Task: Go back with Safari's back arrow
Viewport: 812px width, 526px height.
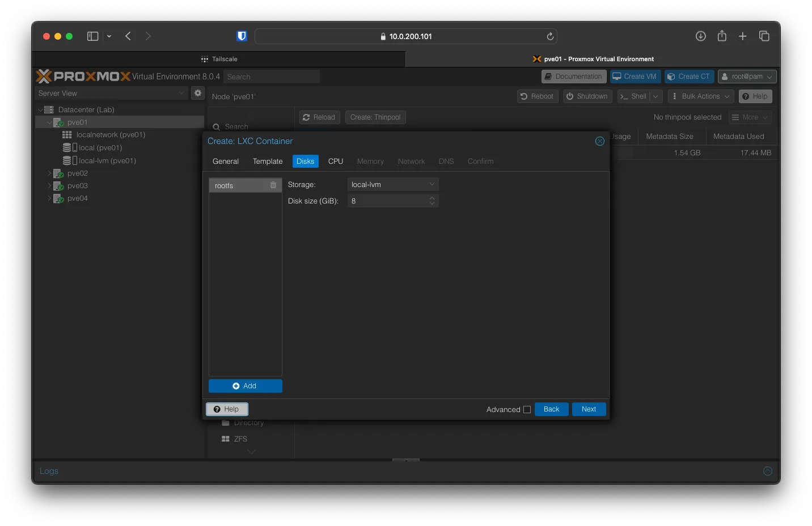Action: pyautogui.click(x=128, y=36)
